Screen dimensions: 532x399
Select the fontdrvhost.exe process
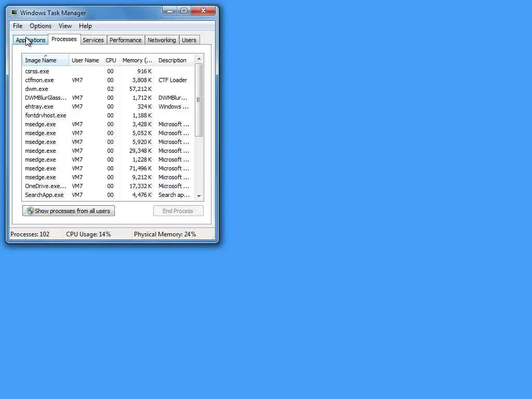[x=109, y=115]
